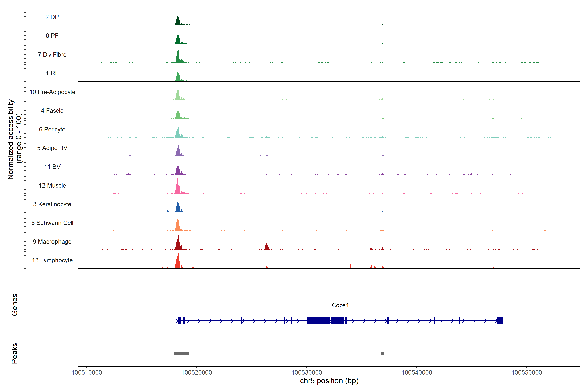Viewport: 588px width, 392px height.
Task: Click the Cops4 gene name label
Action: [340, 305]
